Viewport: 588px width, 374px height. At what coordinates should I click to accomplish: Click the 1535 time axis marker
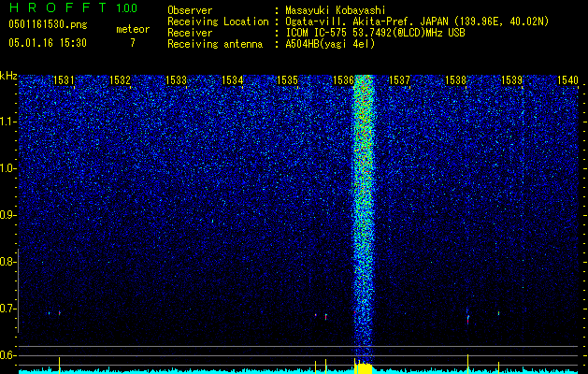(x=287, y=79)
